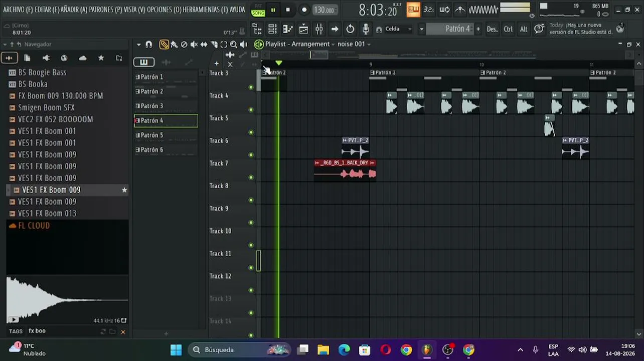The image size is (644, 361).
Task: Mute Track 4 using its green dot
Action: tap(251, 110)
